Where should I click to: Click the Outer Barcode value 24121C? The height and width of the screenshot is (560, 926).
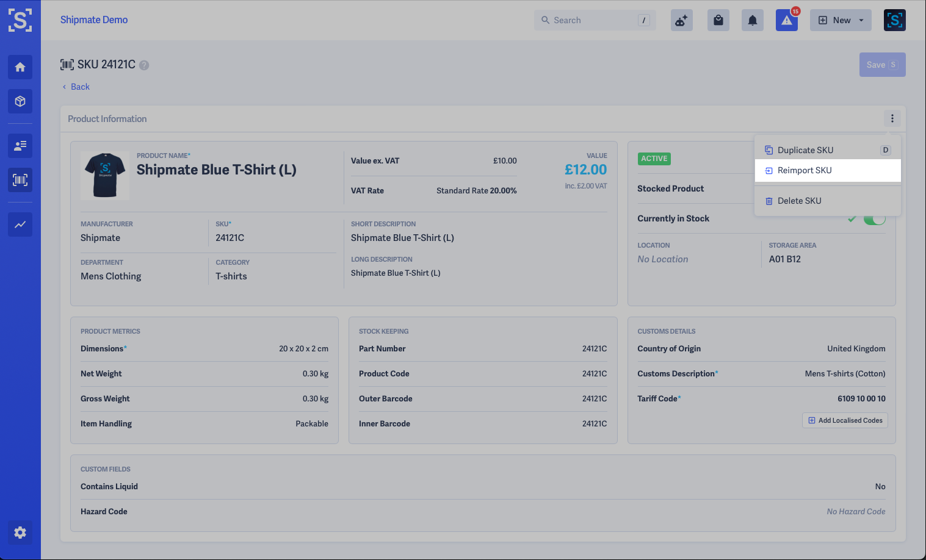[595, 399]
